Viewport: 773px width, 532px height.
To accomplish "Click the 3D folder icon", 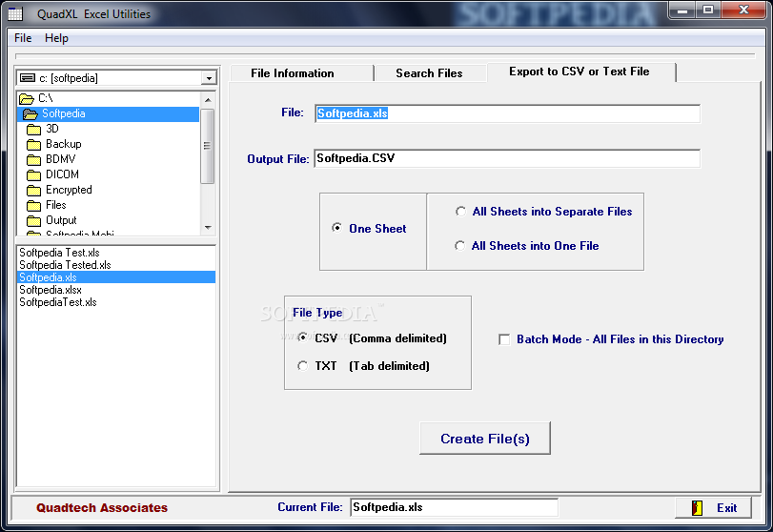I will point(33,130).
